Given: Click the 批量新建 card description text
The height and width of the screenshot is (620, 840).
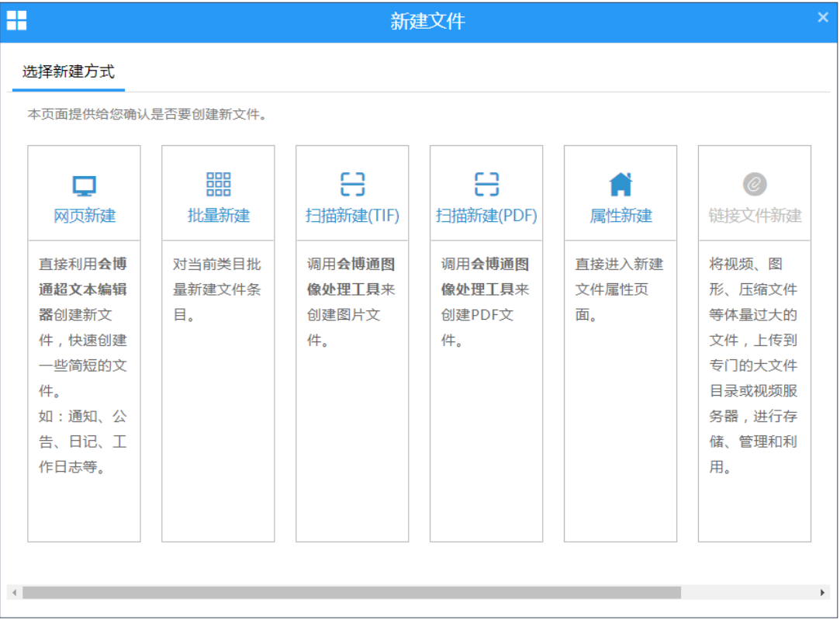Looking at the screenshot, I should tap(217, 289).
